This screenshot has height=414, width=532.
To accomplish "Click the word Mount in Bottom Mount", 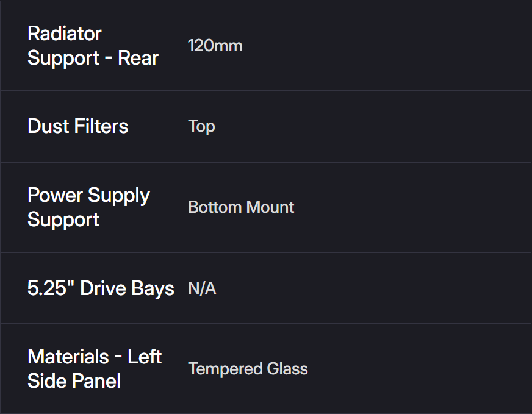I will click(x=270, y=207).
